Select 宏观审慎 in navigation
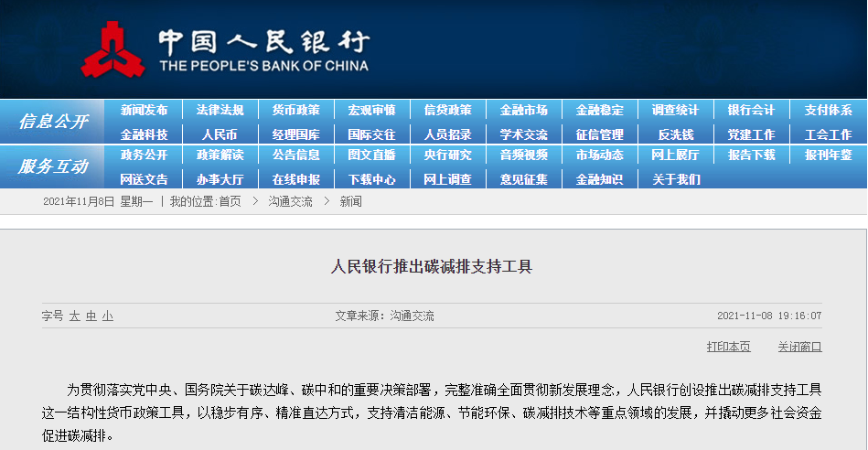868x450 pixels. pos(371,110)
